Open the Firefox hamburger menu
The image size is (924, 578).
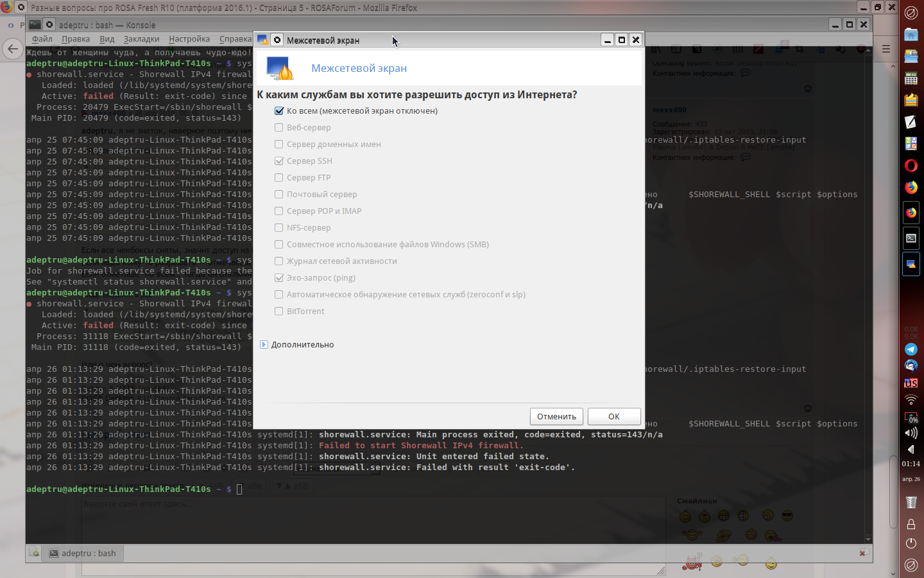pyautogui.click(x=886, y=49)
